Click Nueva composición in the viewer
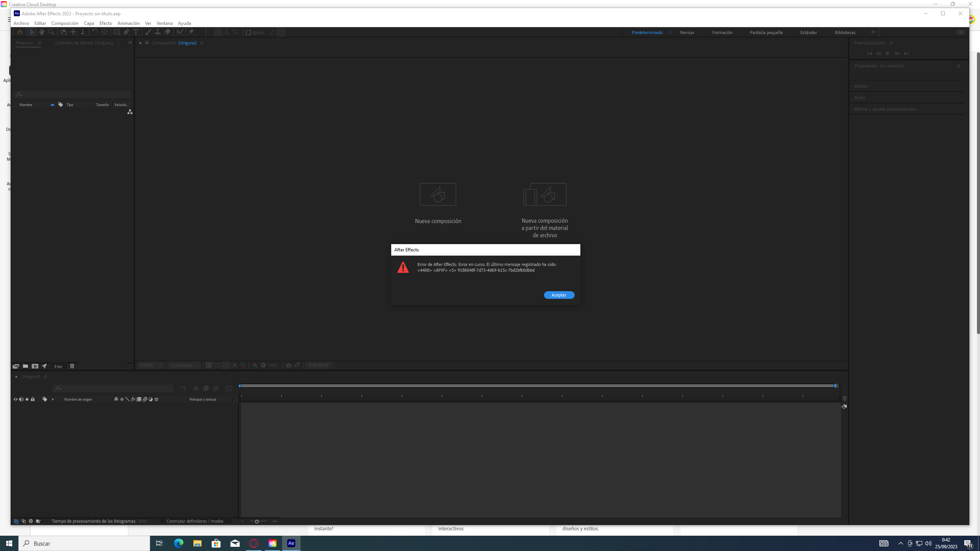The image size is (980, 551). (438, 203)
